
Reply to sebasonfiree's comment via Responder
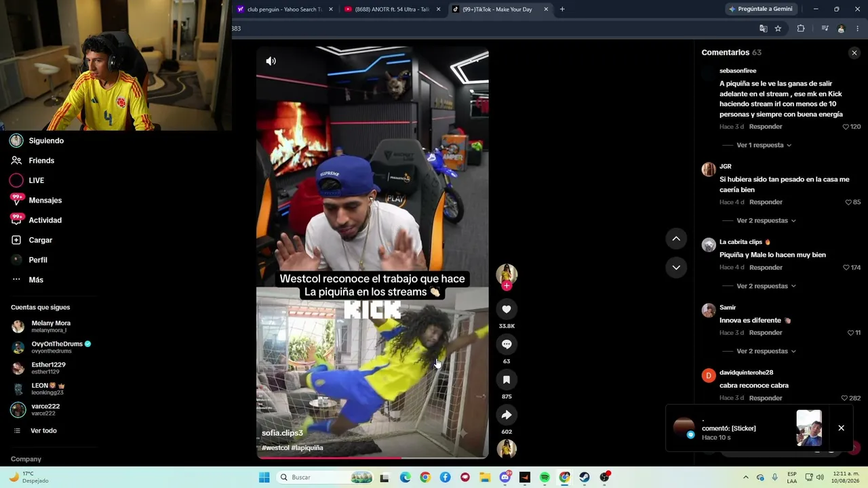click(x=766, y=127)
